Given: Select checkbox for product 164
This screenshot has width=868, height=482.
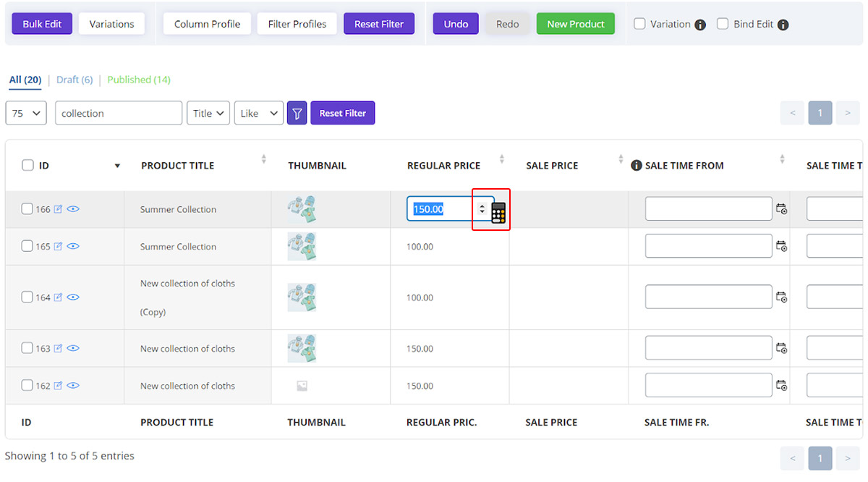Looking at the screenshot, I should [27, 297].
